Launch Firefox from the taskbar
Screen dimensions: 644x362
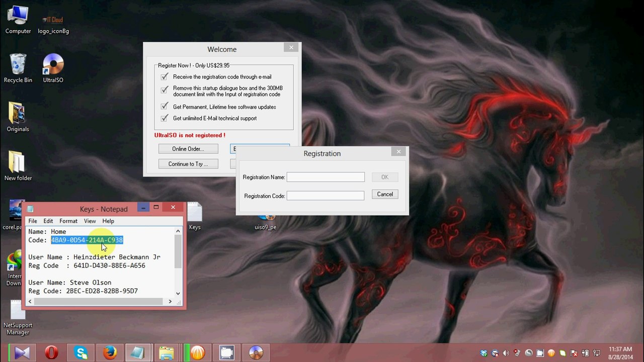110,353
